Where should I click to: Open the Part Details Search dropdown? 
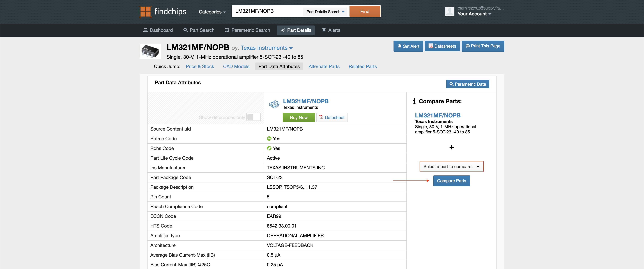click(x=325, y=12)
